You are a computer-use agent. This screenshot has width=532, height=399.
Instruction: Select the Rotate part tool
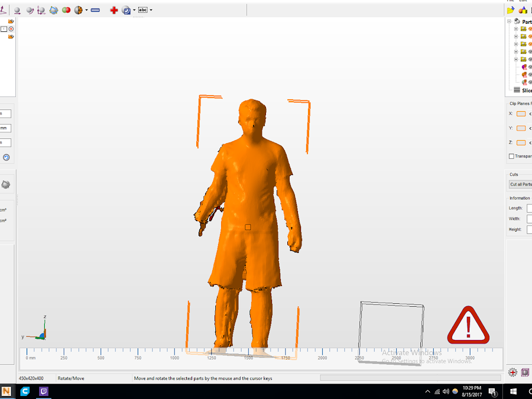[30, 10]
